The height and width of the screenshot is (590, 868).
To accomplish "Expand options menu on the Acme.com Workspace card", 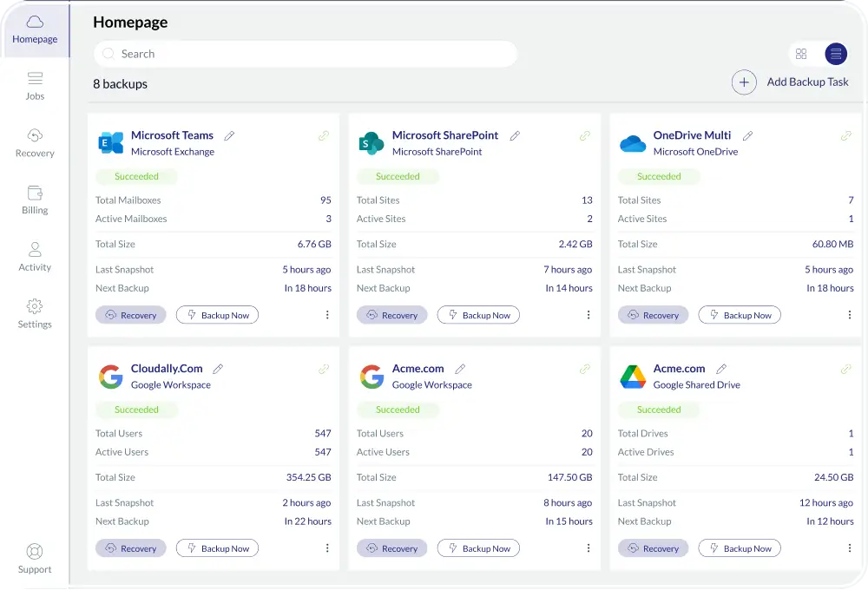I will click(x=589, y=547).
